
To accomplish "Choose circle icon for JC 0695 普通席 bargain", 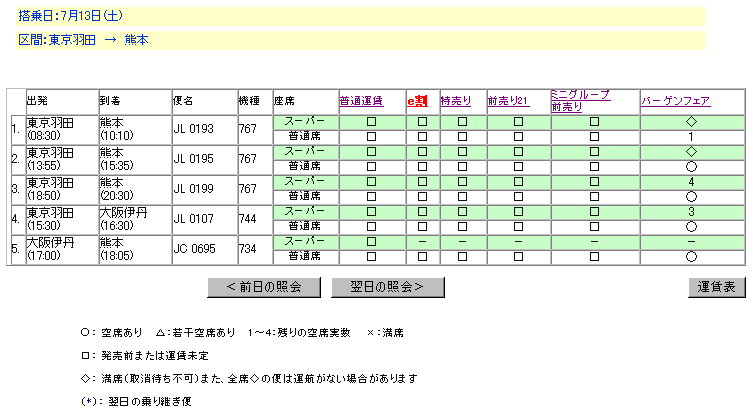I will [x=691, y=257].
